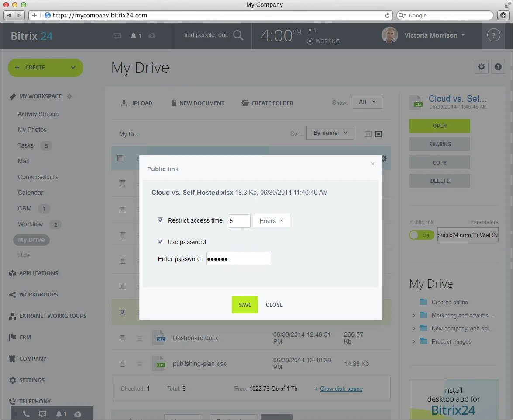Click the public link URL field

tap(468, 235)
